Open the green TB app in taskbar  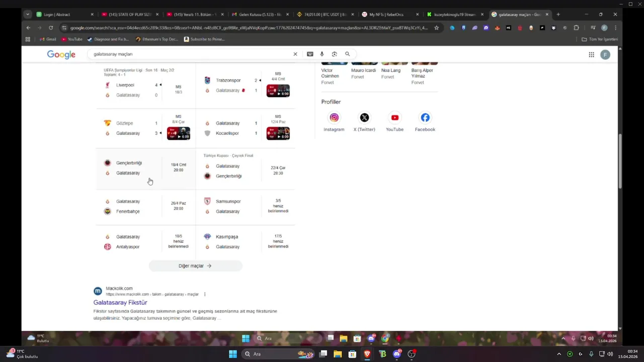pos(382,354)
